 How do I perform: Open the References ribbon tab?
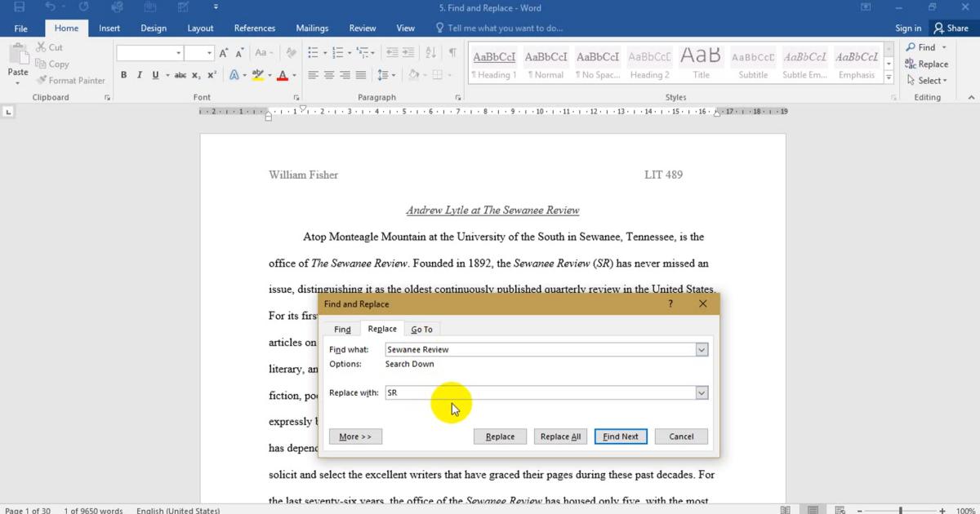(x=254, y=28)
